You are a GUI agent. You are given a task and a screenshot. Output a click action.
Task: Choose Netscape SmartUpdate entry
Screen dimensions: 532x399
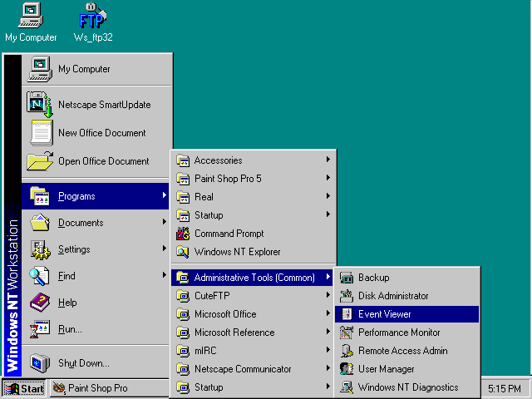[96, 104]
